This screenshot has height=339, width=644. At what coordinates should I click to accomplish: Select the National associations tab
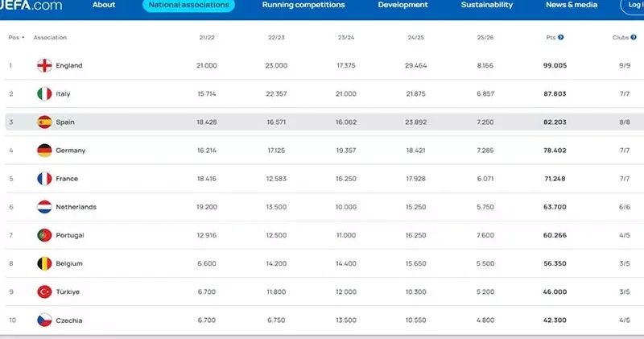(188, 5)
